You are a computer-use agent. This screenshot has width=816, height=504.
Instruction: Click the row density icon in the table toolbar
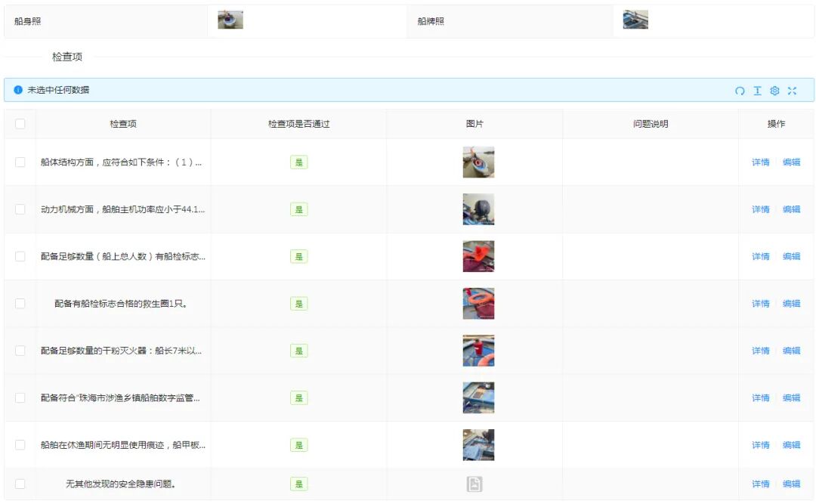757,91
